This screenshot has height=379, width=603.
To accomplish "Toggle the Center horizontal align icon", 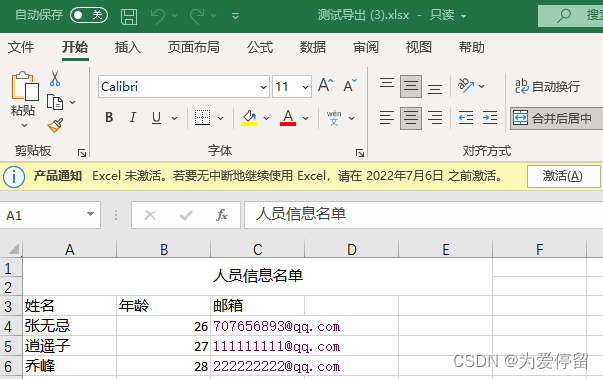I will pos(411,118).
